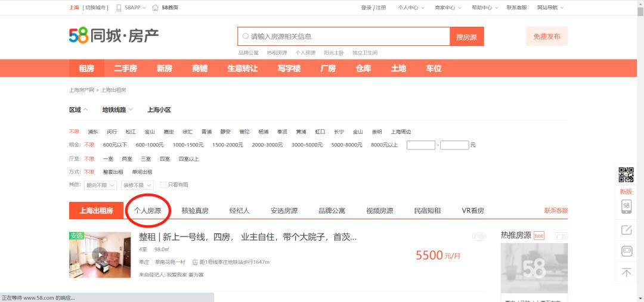Click the 联系客服 link beside the tabs
The height and width of the screenshot is (302, 644).
(x=556, y=211)
